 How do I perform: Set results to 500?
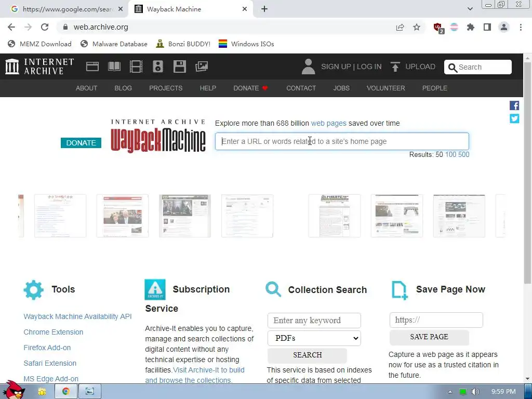[x=464, y=155]
